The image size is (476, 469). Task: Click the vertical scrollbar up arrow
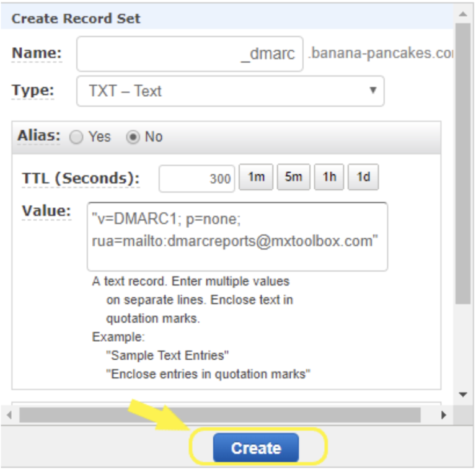462,12
